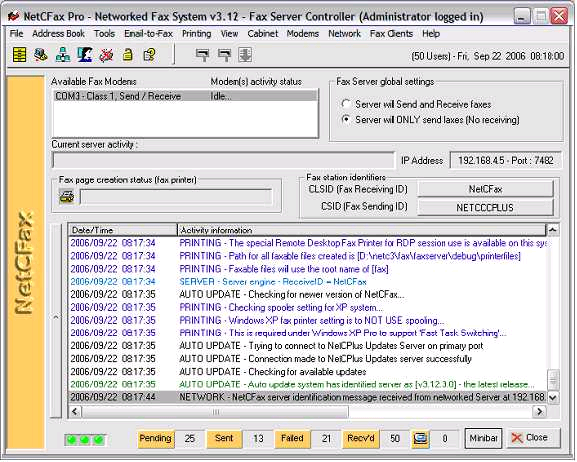Click the log's left horizontal scroll arrow
The image size is (577, 462).
(x=75, y=411)
